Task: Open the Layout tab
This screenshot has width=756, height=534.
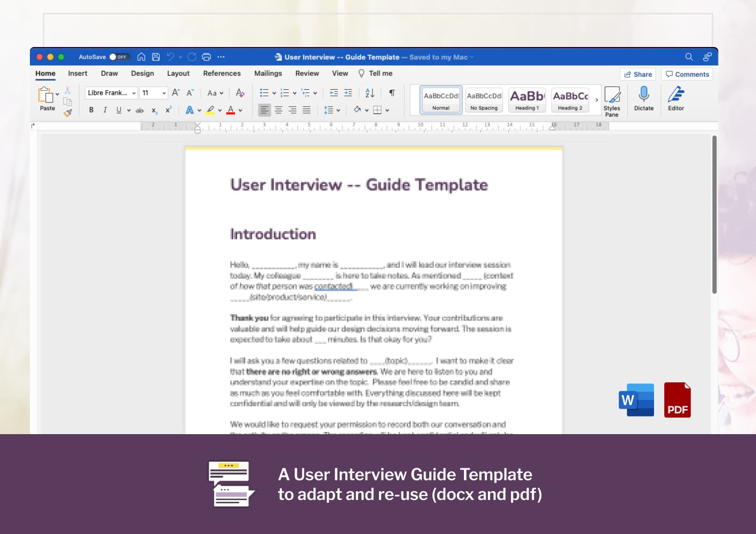Action: (178, 74)
